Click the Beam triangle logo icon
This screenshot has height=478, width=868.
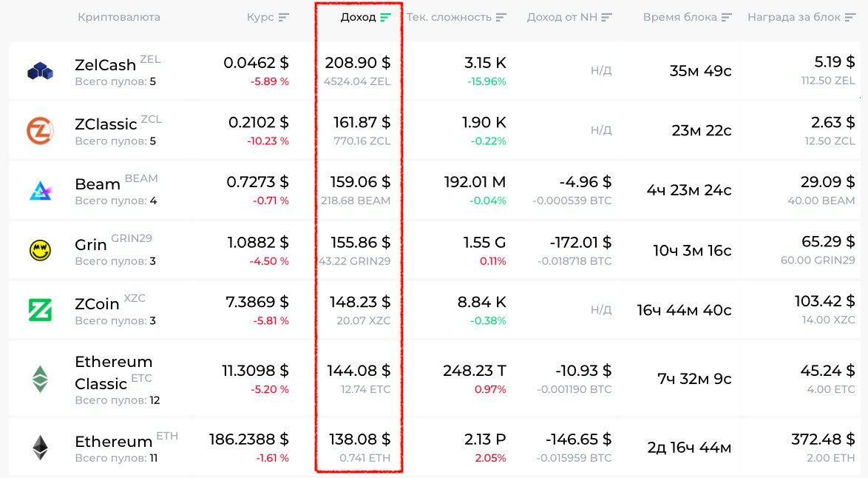click(x=40, y=191)
